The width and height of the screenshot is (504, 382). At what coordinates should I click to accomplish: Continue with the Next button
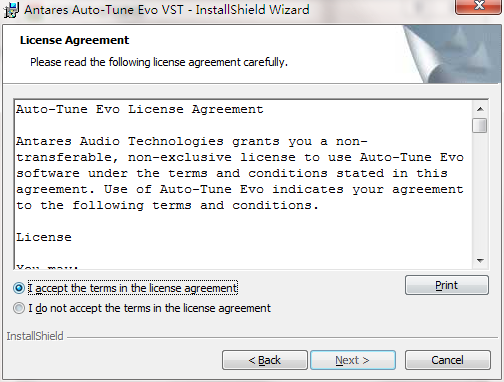click(x=353, y=360)
